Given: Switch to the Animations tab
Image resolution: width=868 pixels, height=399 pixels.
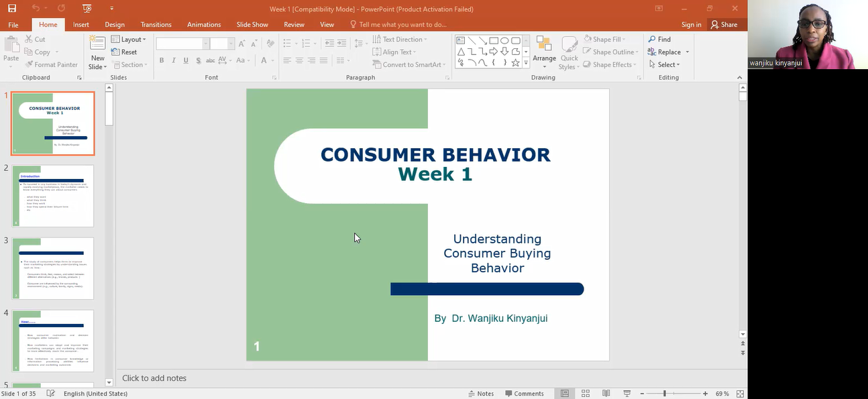Looking at the screenshot, I should [x=204, y=25].
